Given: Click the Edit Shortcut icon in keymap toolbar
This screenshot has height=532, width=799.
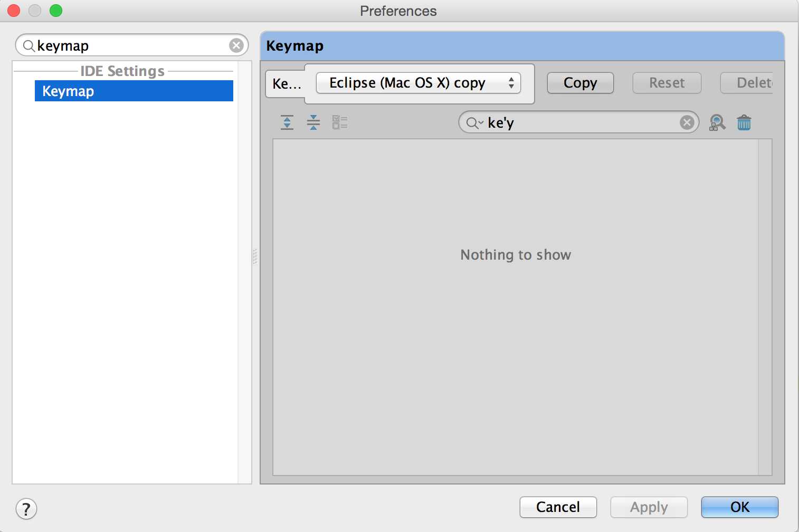Looking at the screenshot, I should click(x=340, y=122).
